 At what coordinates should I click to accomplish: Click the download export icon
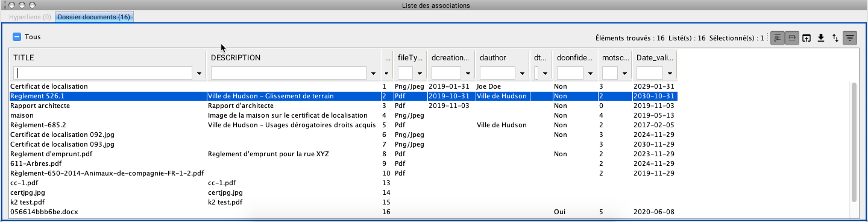coord(821,37)
